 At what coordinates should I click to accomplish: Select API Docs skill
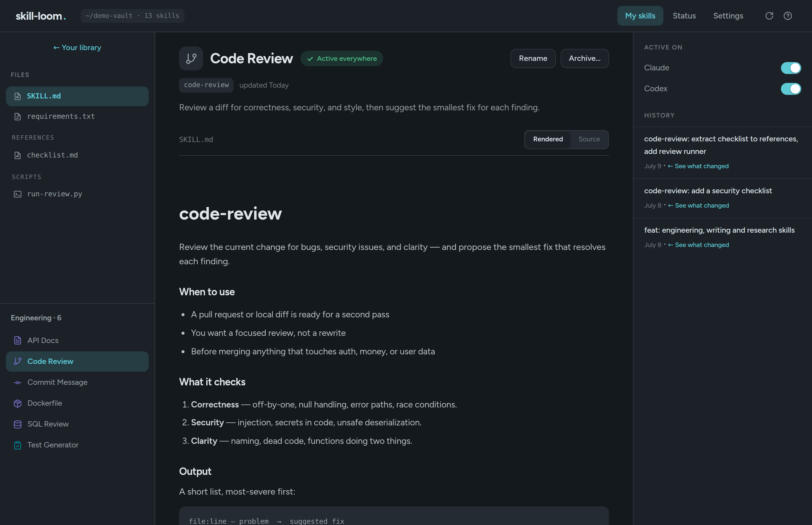click(x=77, y=340)
